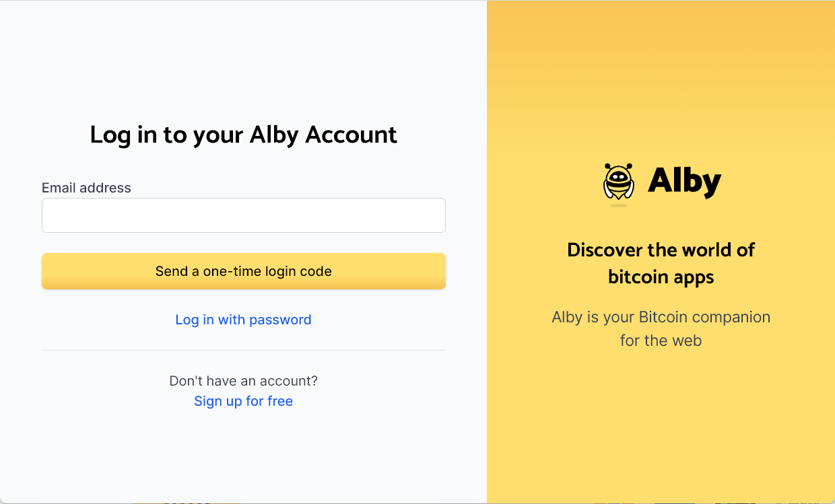This screenshot has height=504, width=835.
Task: Click the shadow beneath the bee mascot
Action: coord(618,205)
